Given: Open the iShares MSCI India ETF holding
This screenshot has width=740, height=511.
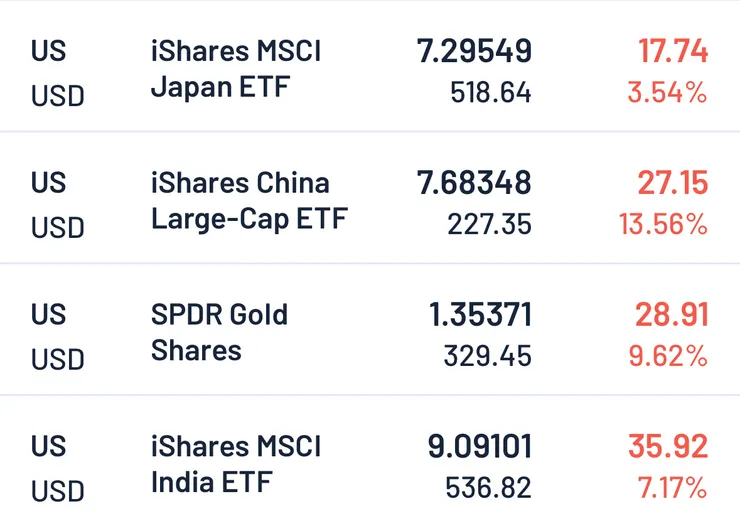Looking at the screenshot, I should point(236,464).
